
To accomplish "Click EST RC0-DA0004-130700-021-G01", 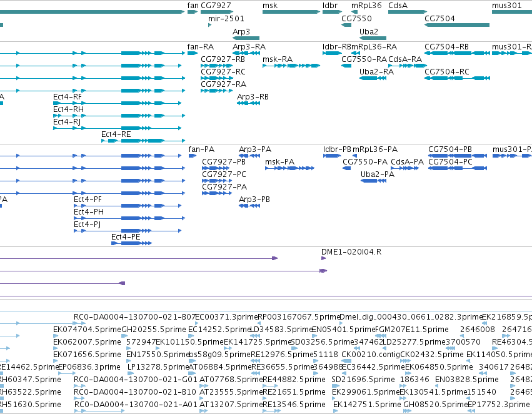I will click(136, 380).
